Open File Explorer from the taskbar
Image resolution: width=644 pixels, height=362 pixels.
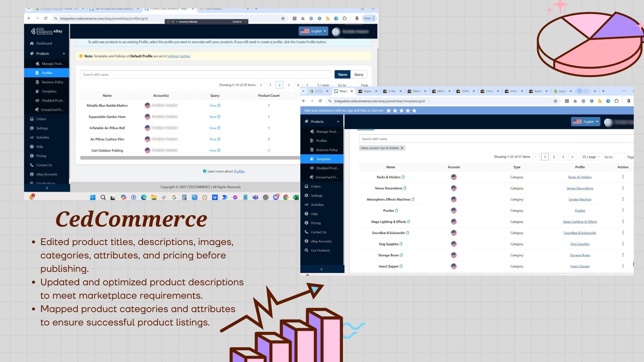coord(154,197)
